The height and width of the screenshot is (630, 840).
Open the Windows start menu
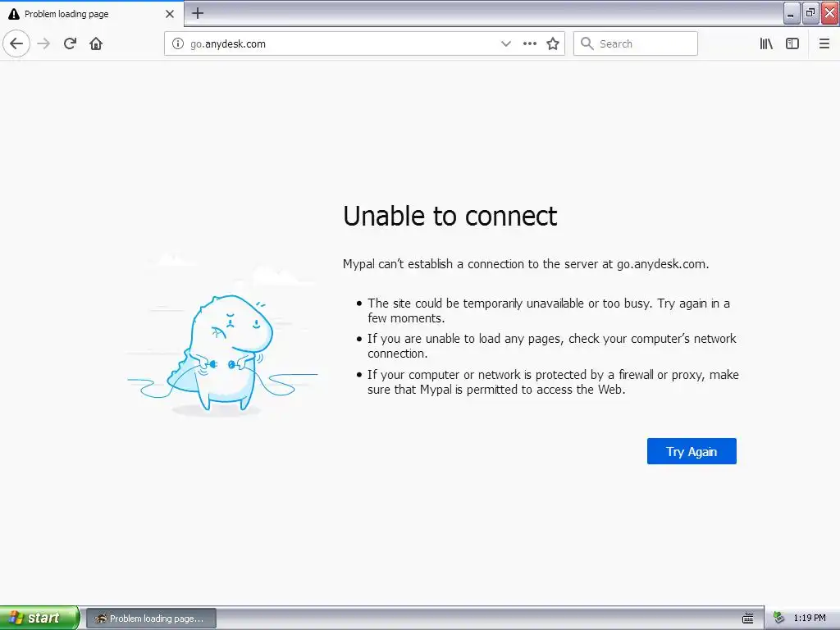pyautogui.click(x=39, y=618)
